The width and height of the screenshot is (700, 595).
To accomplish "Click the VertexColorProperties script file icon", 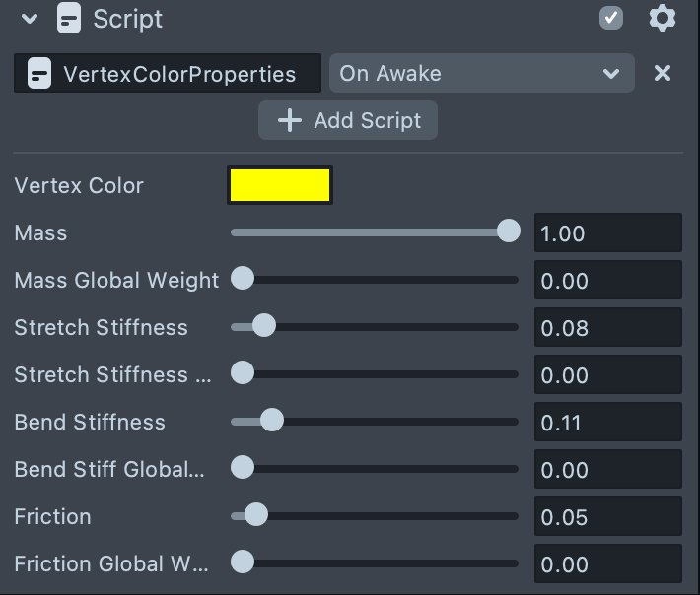I will coord(39,74).
